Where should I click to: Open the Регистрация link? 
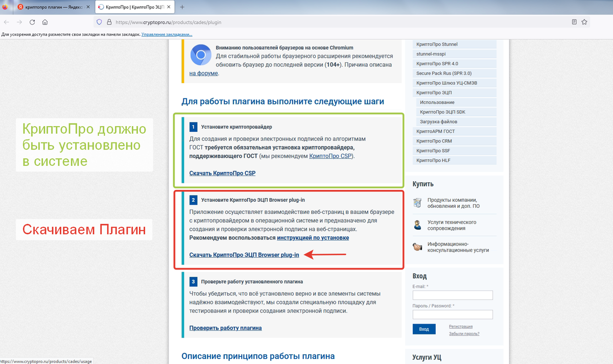[x=461, y=327]
